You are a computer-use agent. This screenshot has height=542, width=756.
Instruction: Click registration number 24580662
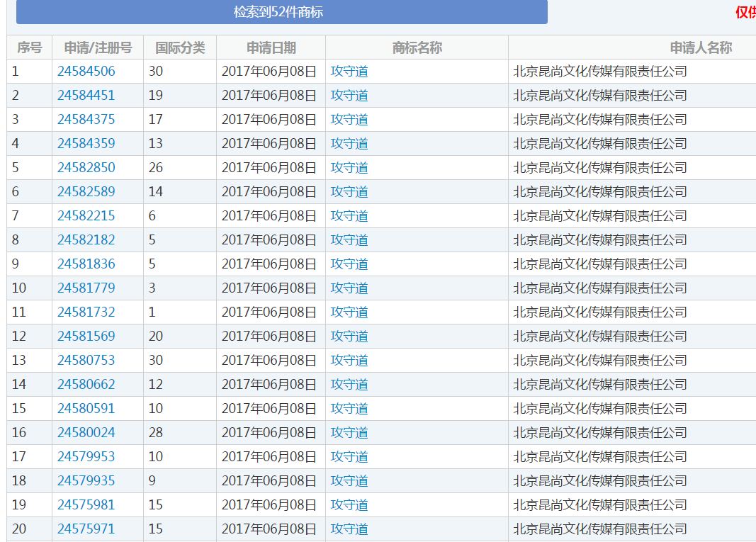click(x=86, y=385)
